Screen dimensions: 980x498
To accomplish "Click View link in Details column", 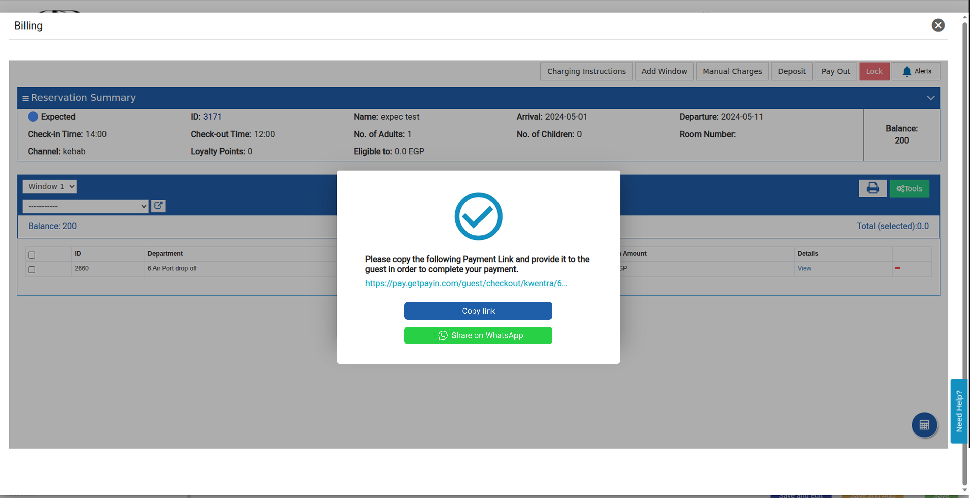I will click(x=804, y=268).
